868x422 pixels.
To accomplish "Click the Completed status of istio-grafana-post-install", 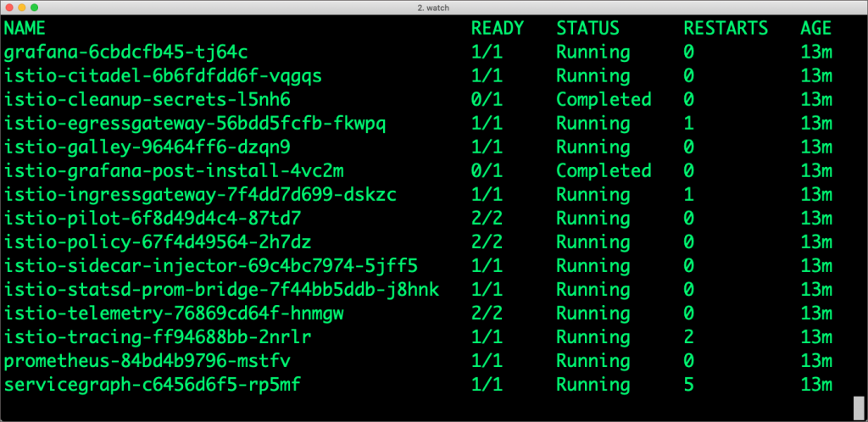I will click(x=604, y=171).
